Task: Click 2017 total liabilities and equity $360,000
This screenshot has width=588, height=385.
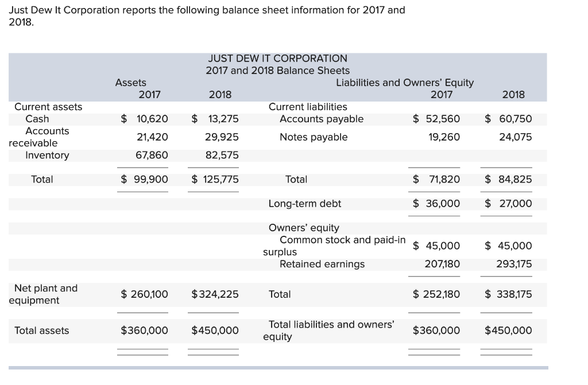Action: pos(436,330)
